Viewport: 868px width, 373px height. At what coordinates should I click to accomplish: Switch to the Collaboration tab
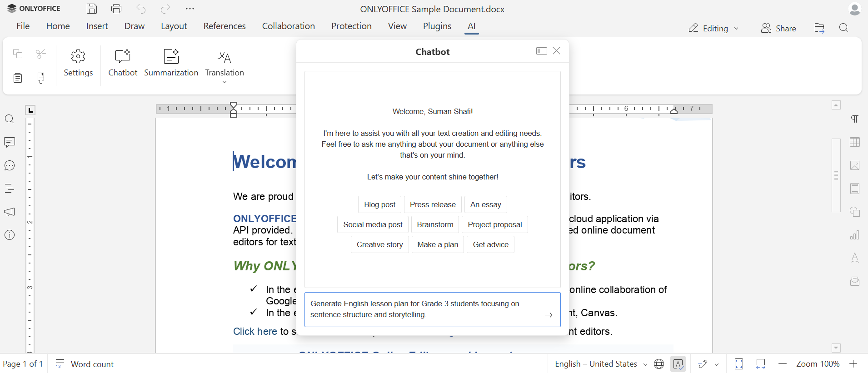point(289,26)
